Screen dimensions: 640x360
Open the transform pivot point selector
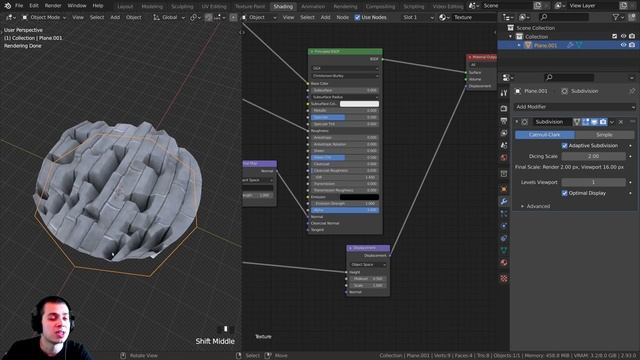196,18
